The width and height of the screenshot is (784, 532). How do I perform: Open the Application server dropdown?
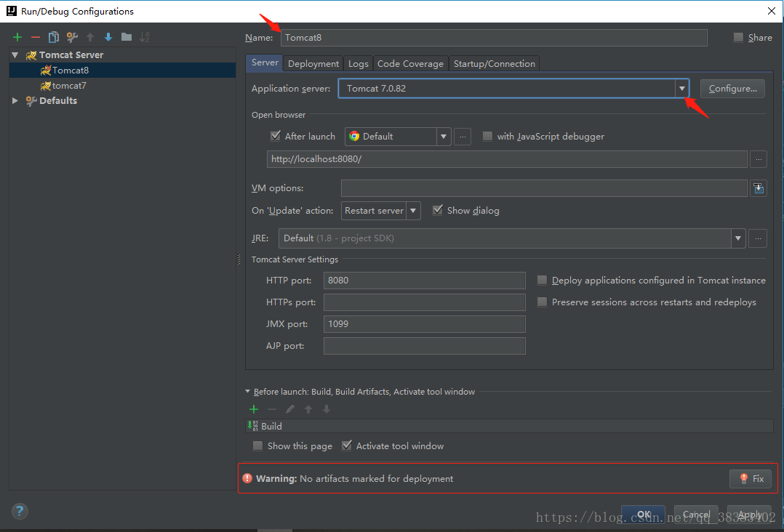point(682,89)
